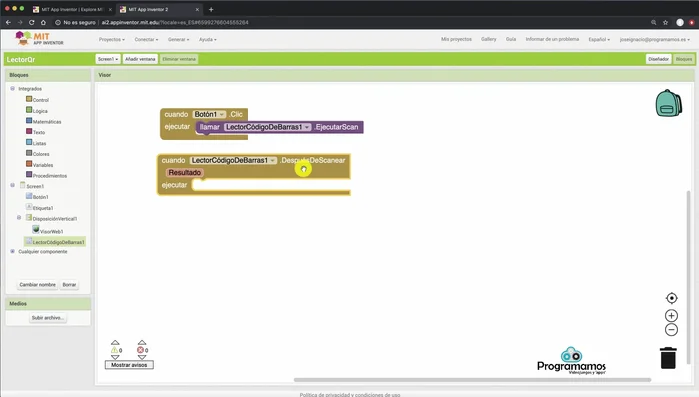Click the Borrar button
699x397 pixels.
tap(69, 284)
